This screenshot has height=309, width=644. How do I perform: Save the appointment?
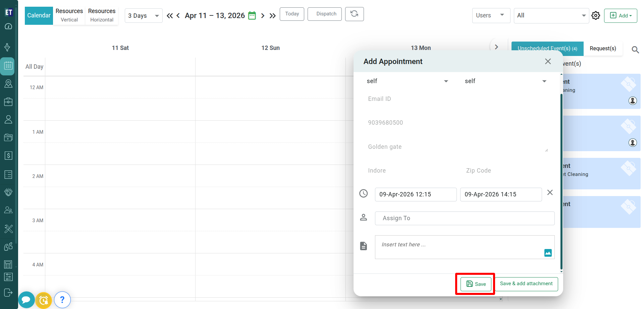pyautogui.click(x=476, y=284)
